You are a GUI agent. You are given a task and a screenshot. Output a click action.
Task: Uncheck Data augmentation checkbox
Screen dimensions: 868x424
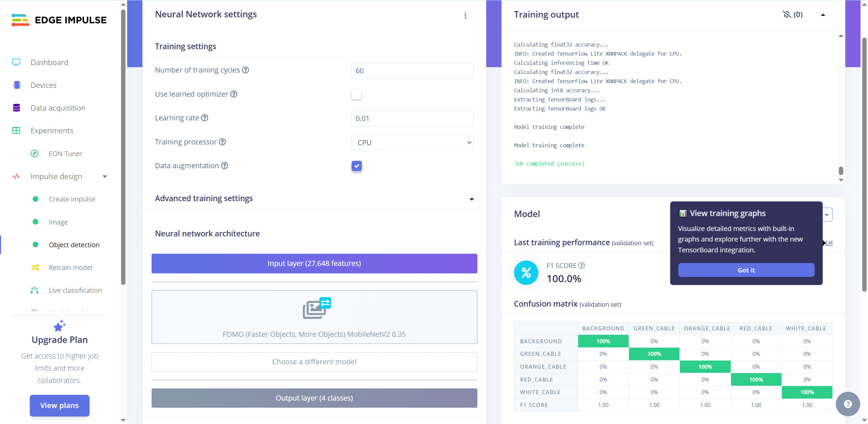click(x=356, y=166)
